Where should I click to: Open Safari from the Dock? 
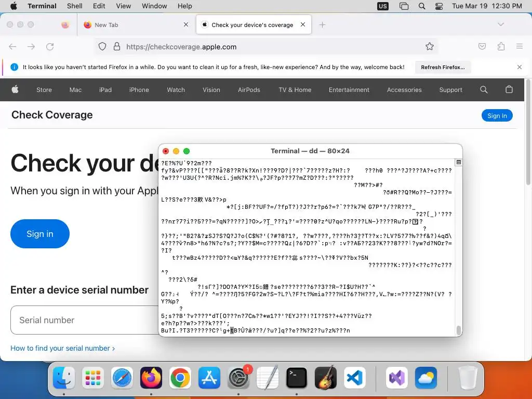[122, 378]
